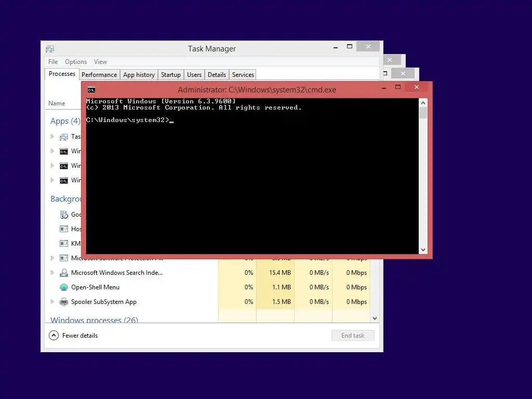532x399 pixels.
Task: Click cmd window scrollbar down arrow
Action: [x=423, y=250]
